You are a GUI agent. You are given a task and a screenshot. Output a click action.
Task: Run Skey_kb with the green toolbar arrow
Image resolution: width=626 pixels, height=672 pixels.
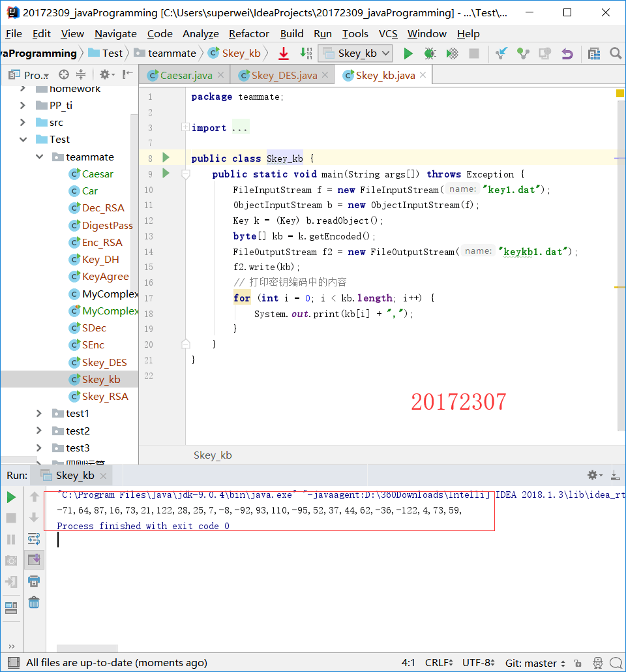tap(408, 53)
